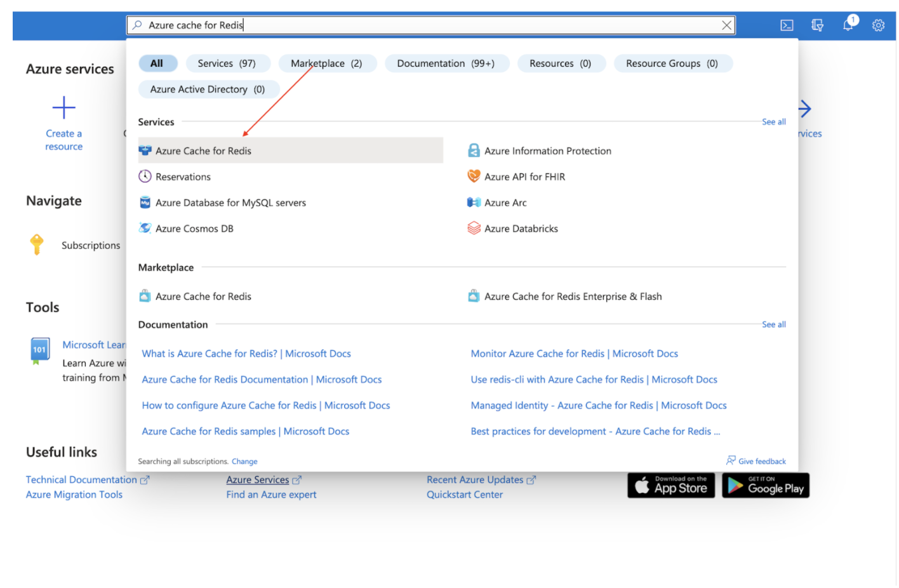This screenshot has height=588, width=899.
Task: Click Get it on Google Play badge
Action: pos(766,485)
